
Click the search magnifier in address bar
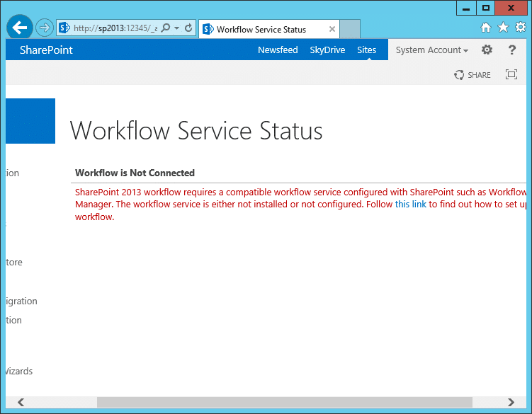pyautogui.click(x=165, y=28)
